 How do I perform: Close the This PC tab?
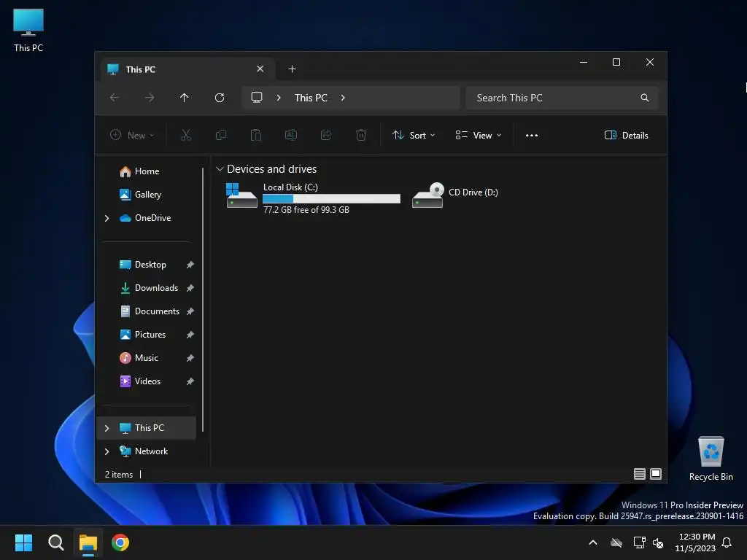[x=260, y=69]
